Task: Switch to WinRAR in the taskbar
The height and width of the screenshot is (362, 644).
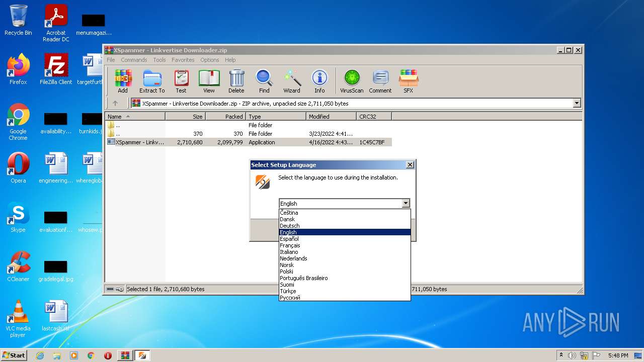Action: (125, 355)
